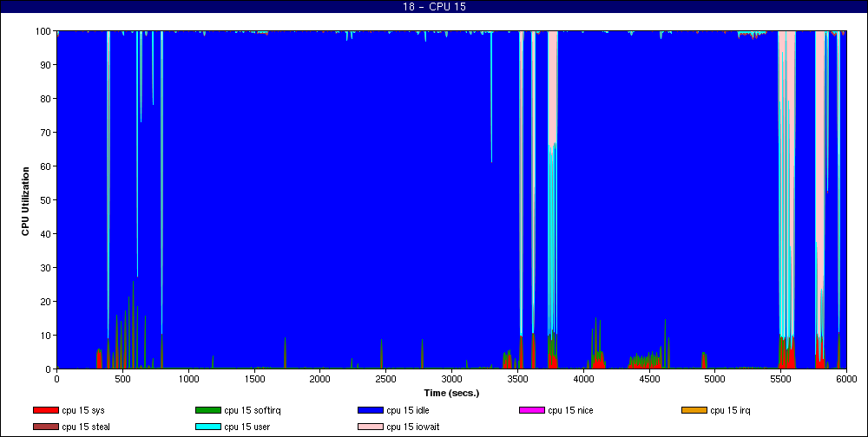Click the 5500 tick on time axis

[x=780, y=379]
